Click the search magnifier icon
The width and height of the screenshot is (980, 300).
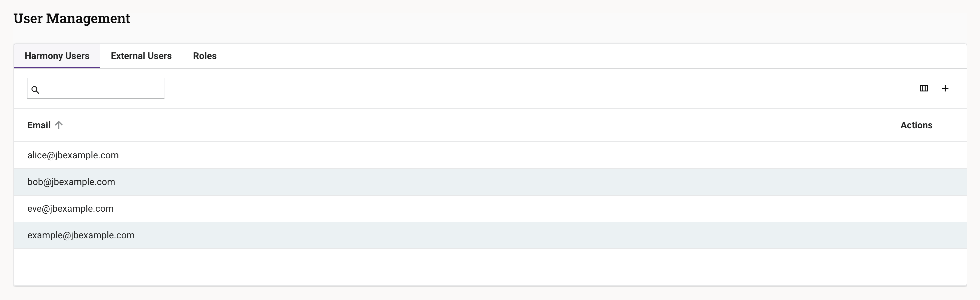click(35, 90)
